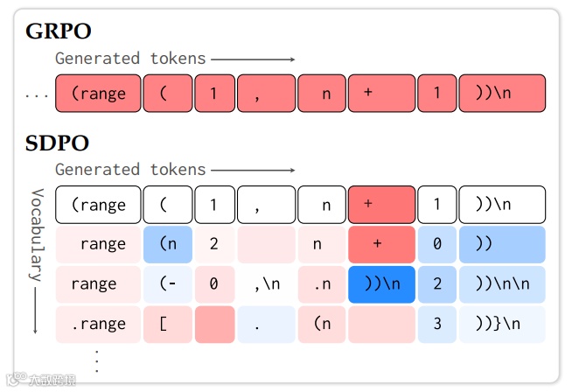Image resolution: width=572 pixels, height=392 pixels.
Task: Select the "(-" vocabulary cell
Action: 168,284
